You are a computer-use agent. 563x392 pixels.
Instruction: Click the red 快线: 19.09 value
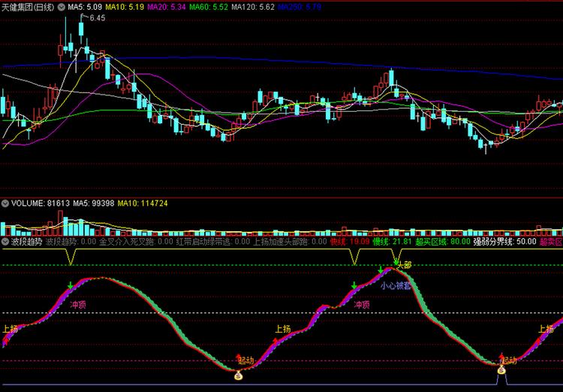(x=349, y=242)
